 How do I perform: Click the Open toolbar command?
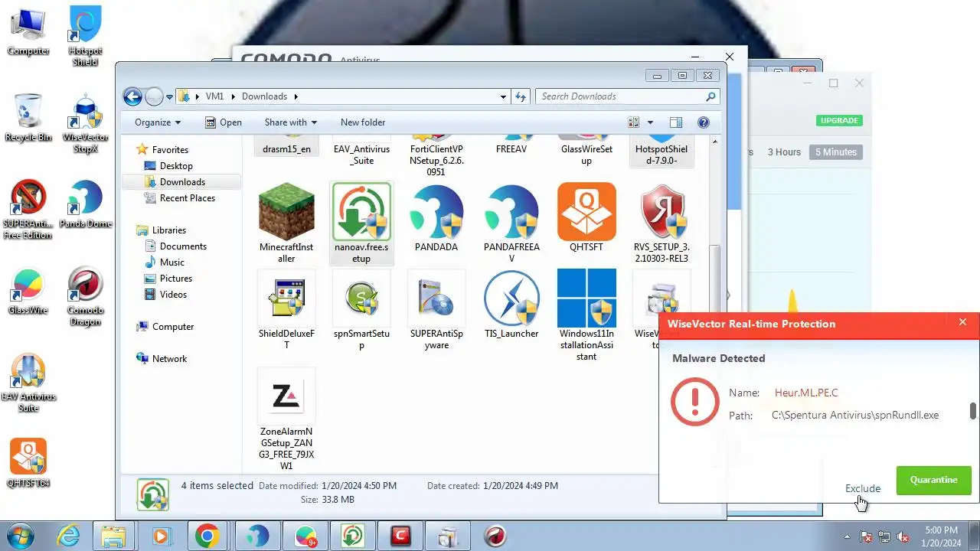[224, 122]
